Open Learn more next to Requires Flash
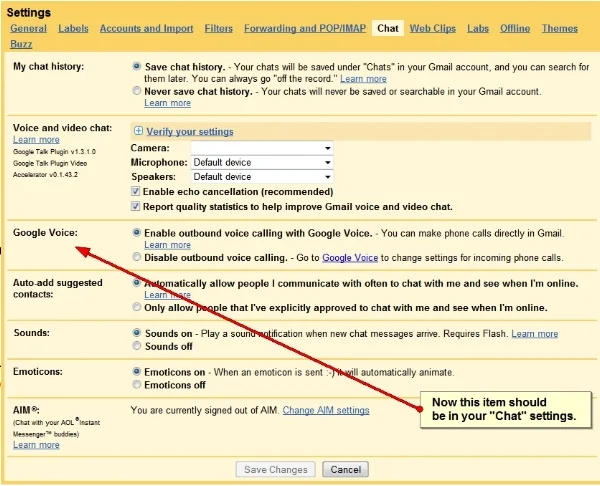The width and height of the screenshot is (600, 486). click(x=535, y=334)
